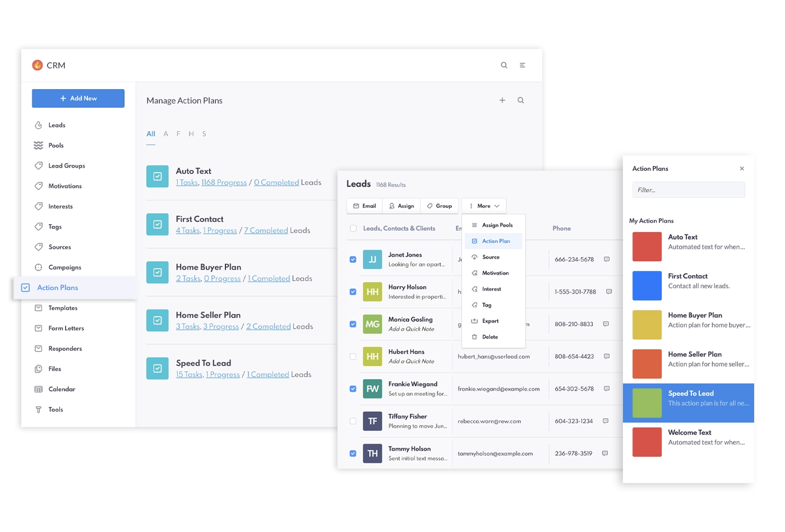The width and height of the screenshot is (785, 532).
Task: Expand the More dropdown in Leads toolbar
Action: point(484,206)
